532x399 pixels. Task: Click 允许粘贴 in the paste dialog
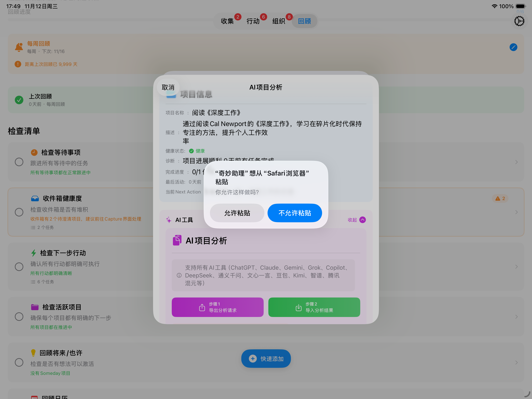pyautogui.click(x=237, y=213)
